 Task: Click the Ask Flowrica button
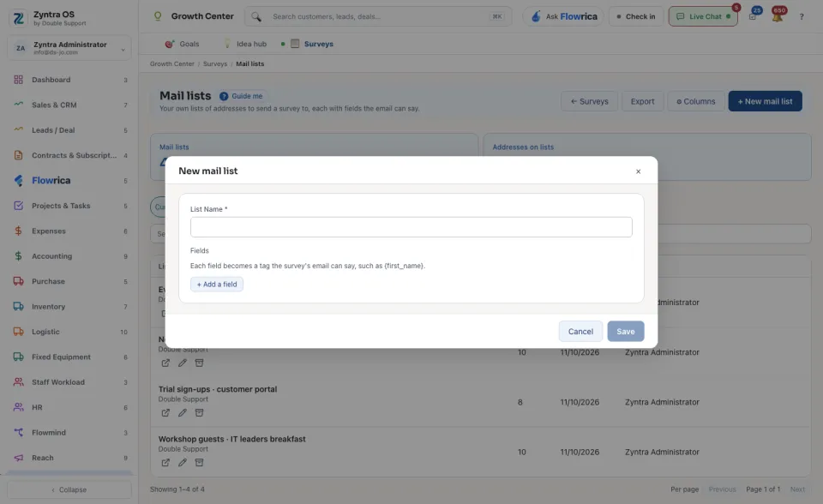coord(564,17)
